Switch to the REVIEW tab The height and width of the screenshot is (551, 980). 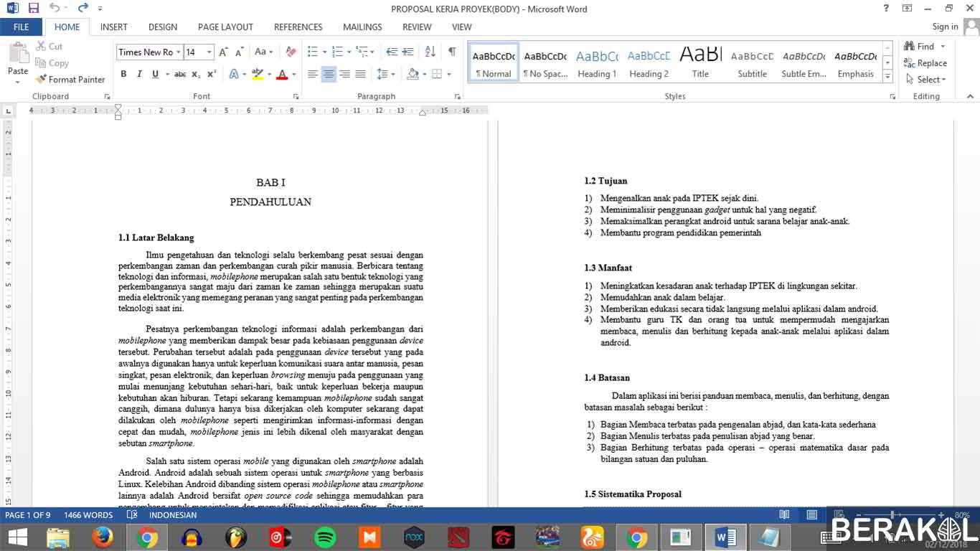click(417, 27)
